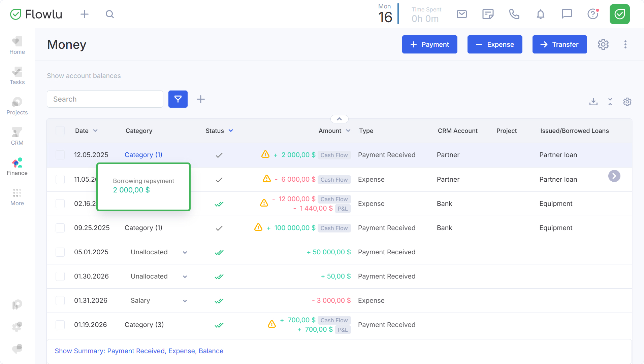The image size is (644, 364).
Task: Open Money settings gear beside Transfer
Action: pyautogui.click(x=603, y=44)
